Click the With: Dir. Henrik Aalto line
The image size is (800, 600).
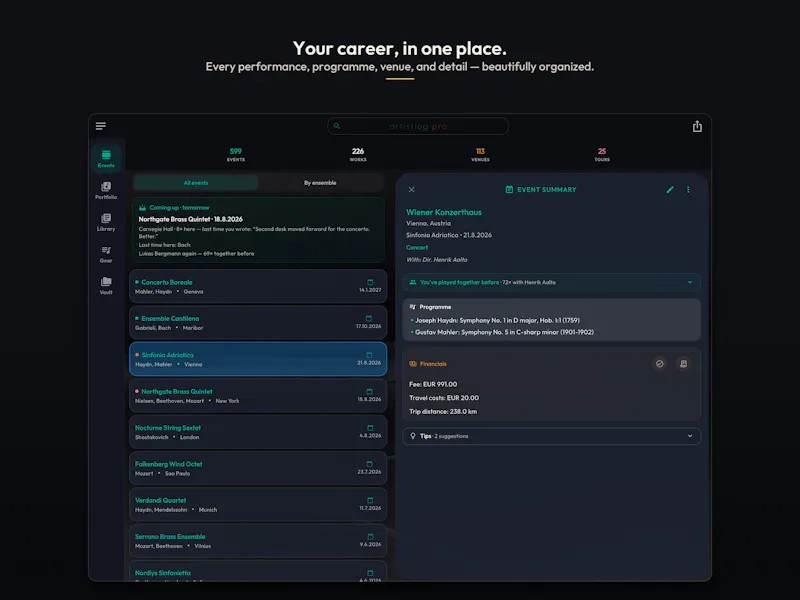click(437, 260)
